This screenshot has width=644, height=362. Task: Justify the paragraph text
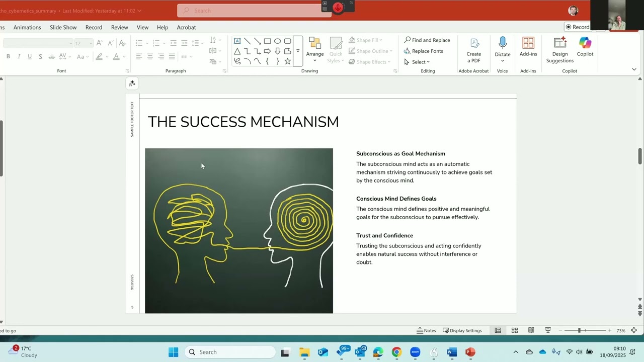point(172,57)
